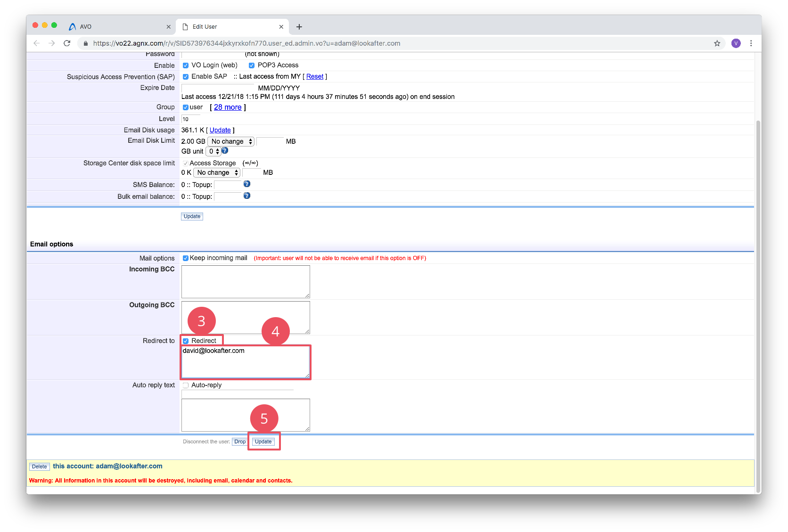Click the '28 more' groups link

pos(228,107)
